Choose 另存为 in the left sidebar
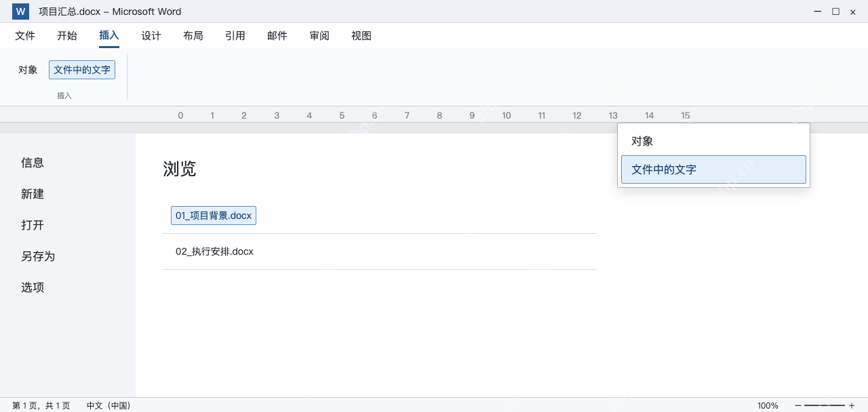Image resolution: width=868 pixels, height=412 pixels. point(38,256)
